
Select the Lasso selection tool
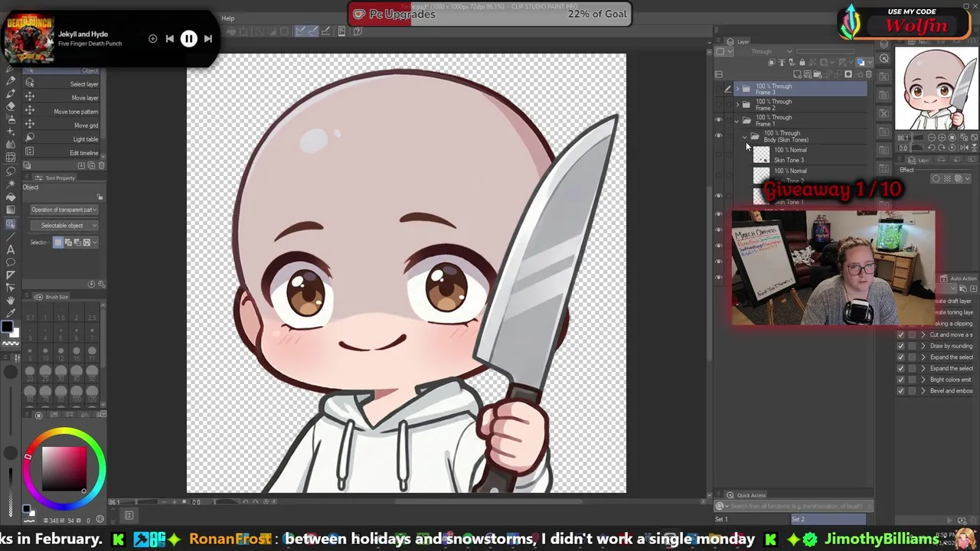click(11, 171)
